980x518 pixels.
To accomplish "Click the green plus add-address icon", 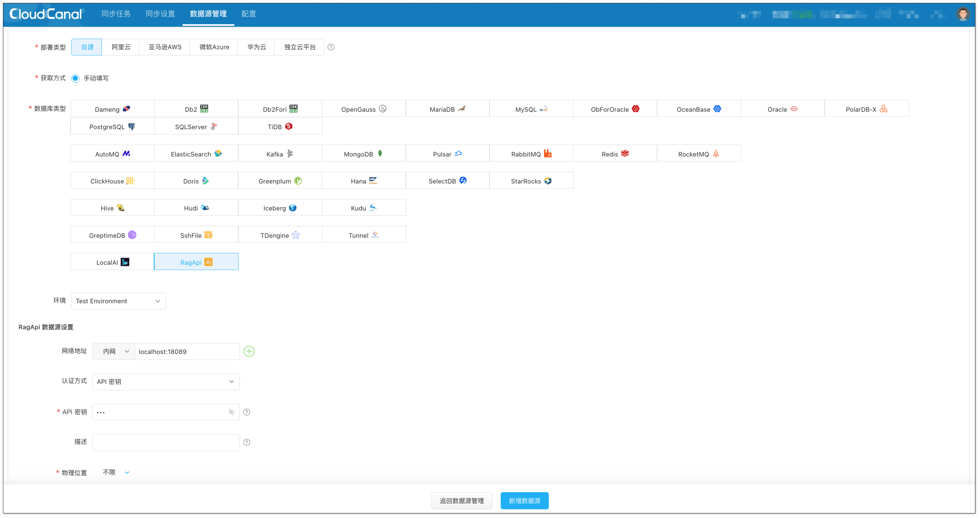I will [249, 351].
